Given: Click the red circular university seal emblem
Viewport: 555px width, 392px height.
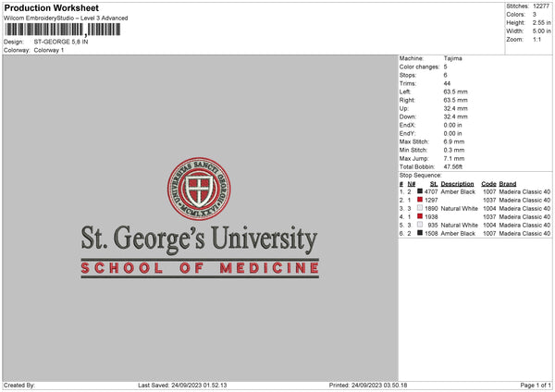Looking at the screenshot, I should pos(199,189).
